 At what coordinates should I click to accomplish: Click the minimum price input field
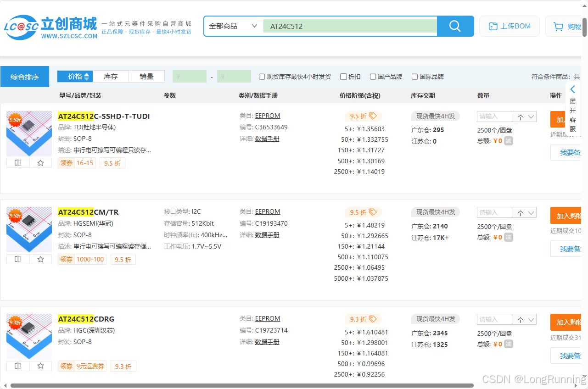pos(190,77)
